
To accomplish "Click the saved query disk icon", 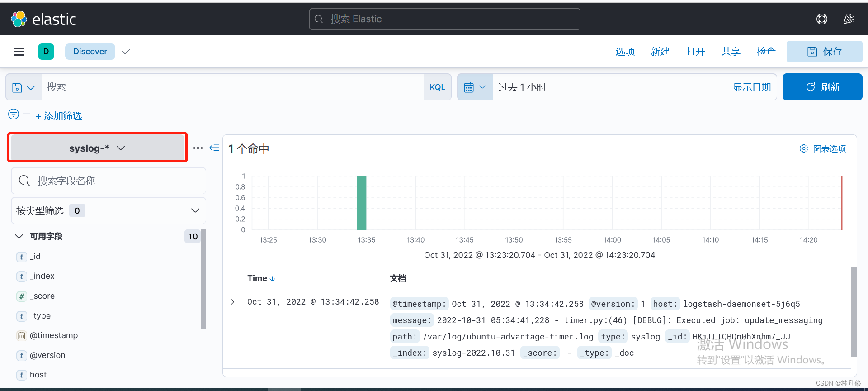I will pos(17,87).
